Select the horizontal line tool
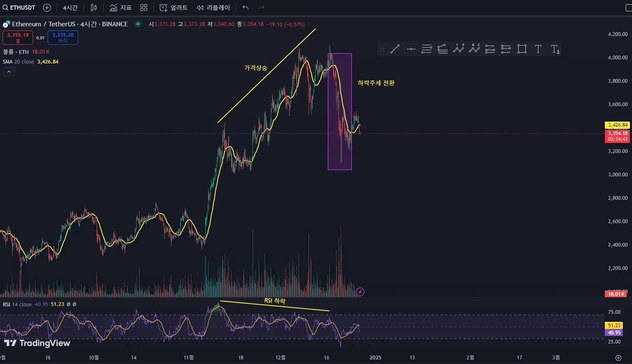 [x=411, y=49]
